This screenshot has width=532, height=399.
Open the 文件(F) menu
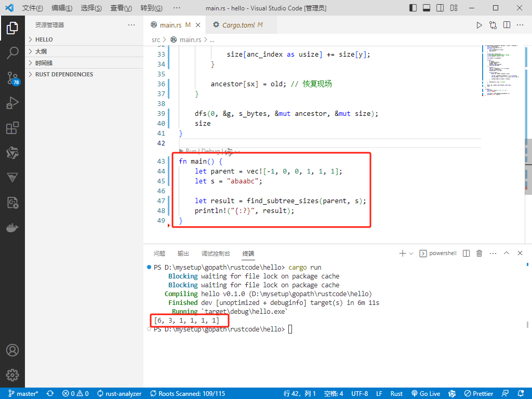coord(33,8)
